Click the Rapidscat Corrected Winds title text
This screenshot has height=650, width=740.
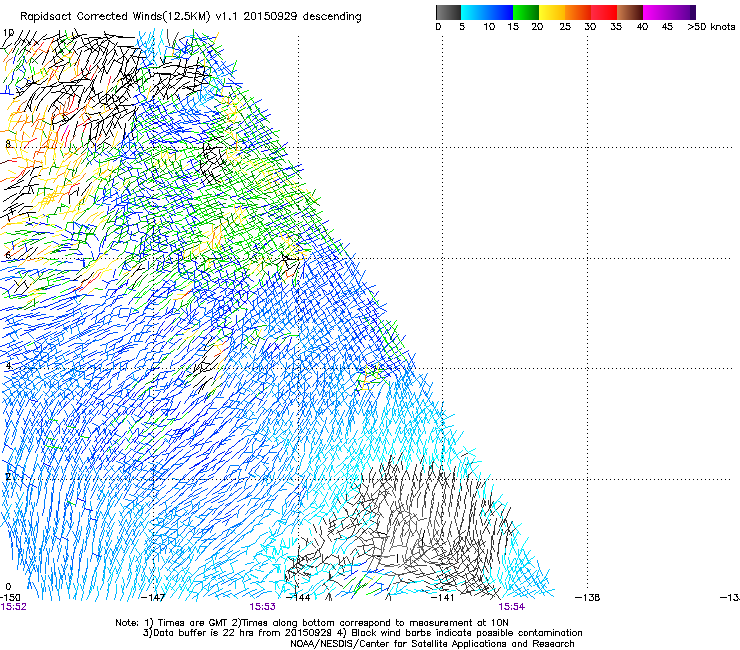coord(191,17)
